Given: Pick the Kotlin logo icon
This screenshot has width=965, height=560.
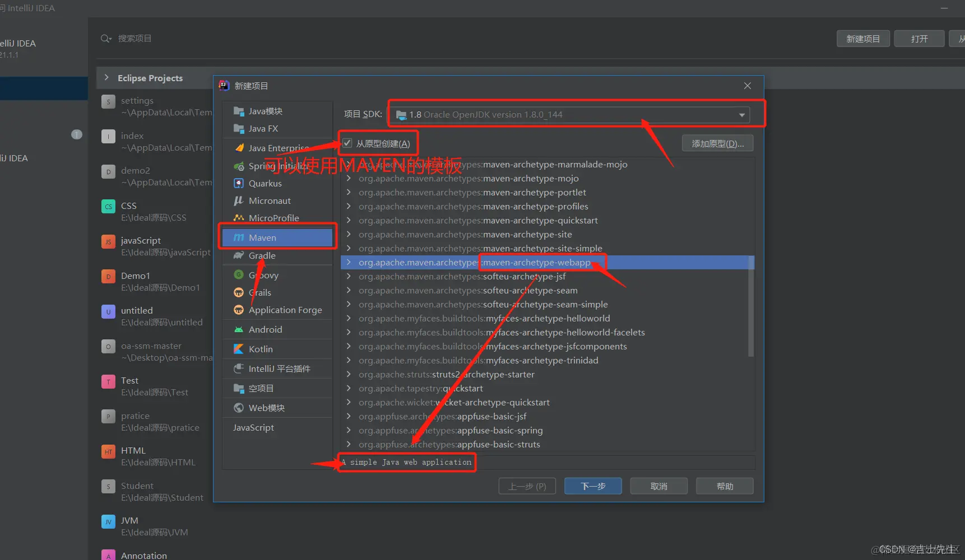Looking at the screenshot, I should [x=239, y=349].
